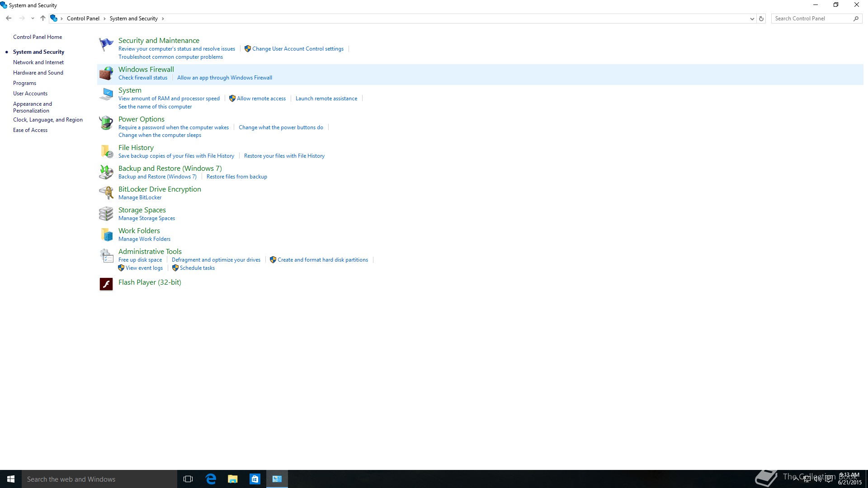Click Change User Account Control settings
This screenshot has height=488, width=868.
pos(297,49)
